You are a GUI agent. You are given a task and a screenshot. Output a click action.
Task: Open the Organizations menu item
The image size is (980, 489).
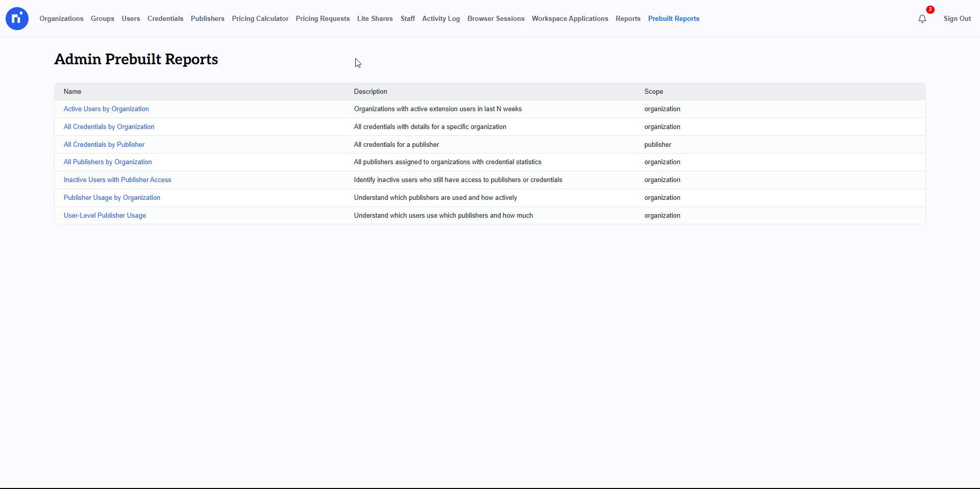61,19
